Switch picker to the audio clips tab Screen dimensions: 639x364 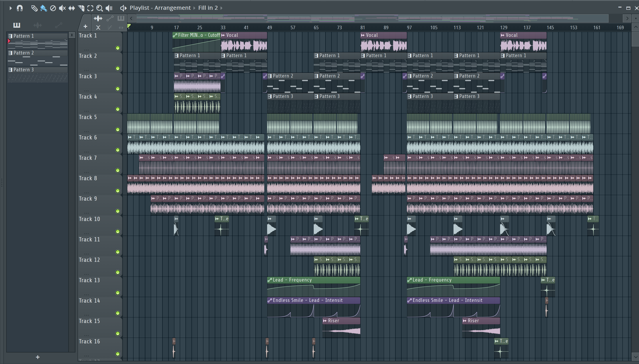pyautogui.click(x=37, y=25)
